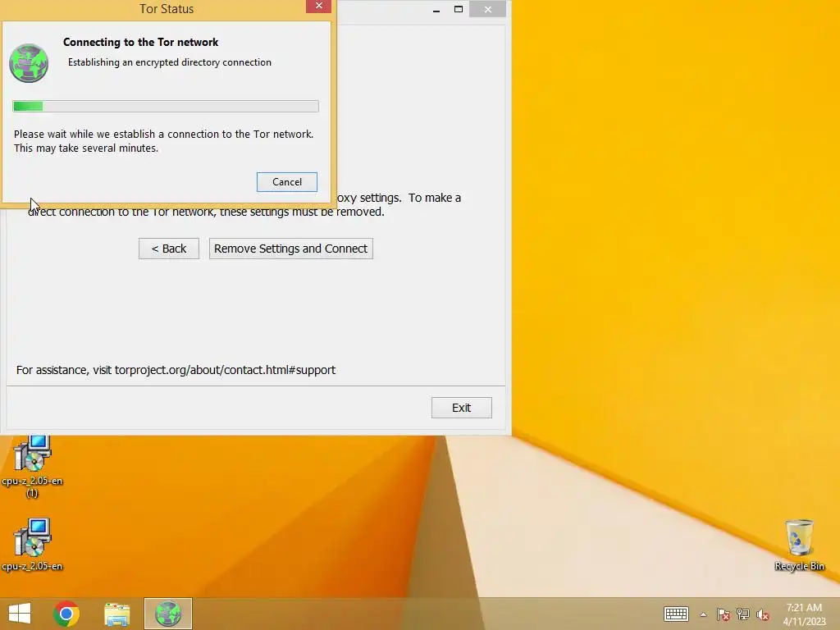Switch to Tor Browser taskbar item
The height and width of the screenshot is (630, 840).
(x=168, y=614)
